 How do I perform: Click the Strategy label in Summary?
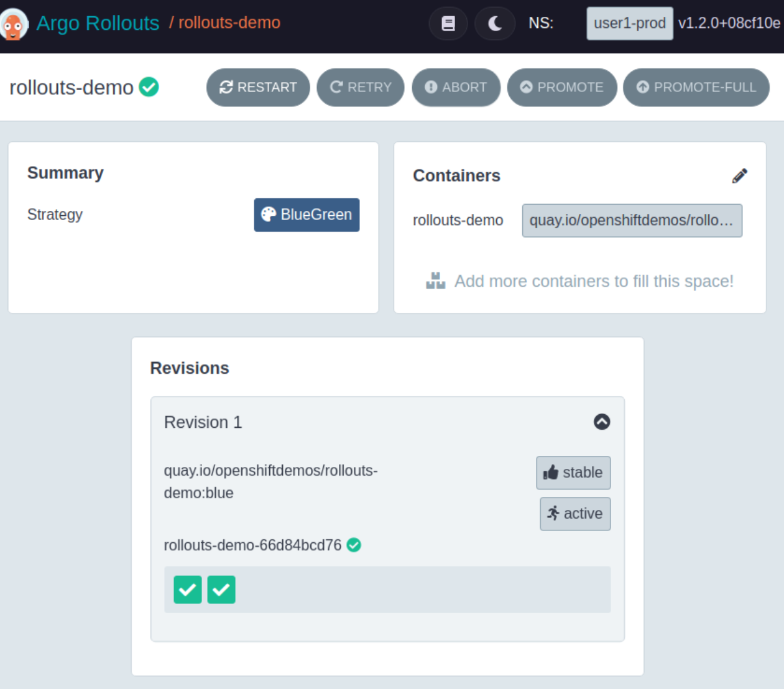(55, 215)
